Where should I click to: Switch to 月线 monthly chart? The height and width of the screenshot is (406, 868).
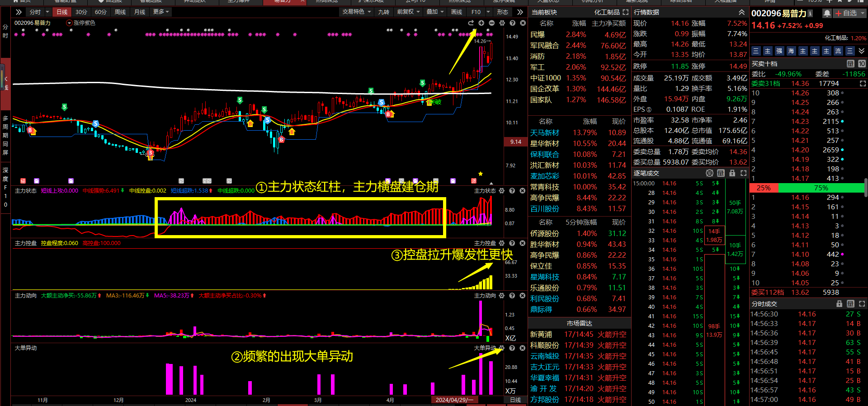coord(140,12)
